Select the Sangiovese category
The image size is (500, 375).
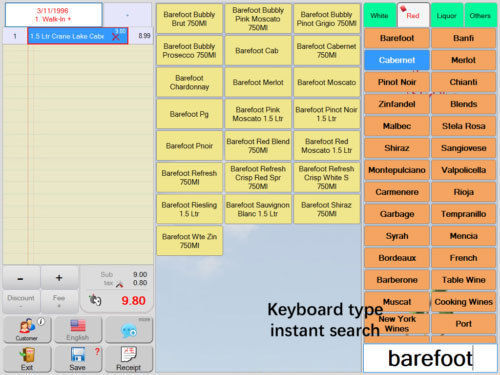[464, 148]
